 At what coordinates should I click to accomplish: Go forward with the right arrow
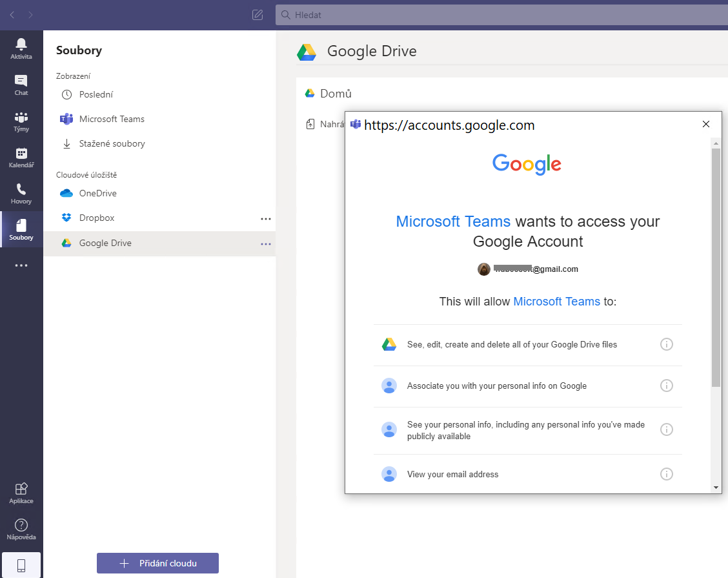click(x=30, y=15)
